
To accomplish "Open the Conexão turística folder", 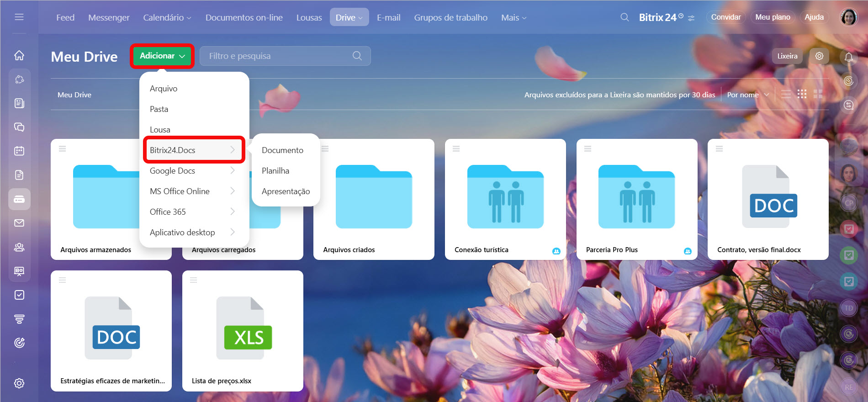I will (x=505, y=199).
